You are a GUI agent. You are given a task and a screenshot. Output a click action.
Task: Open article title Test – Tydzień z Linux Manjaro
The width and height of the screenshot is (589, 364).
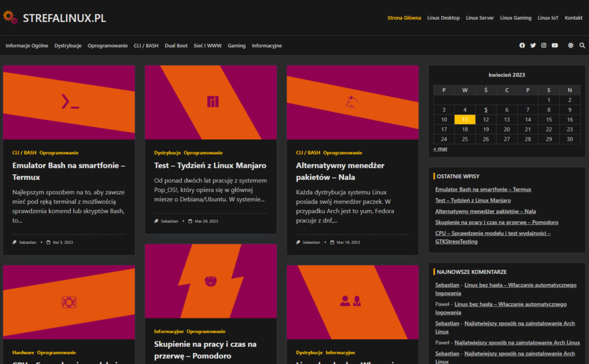[x=210, y=165]
